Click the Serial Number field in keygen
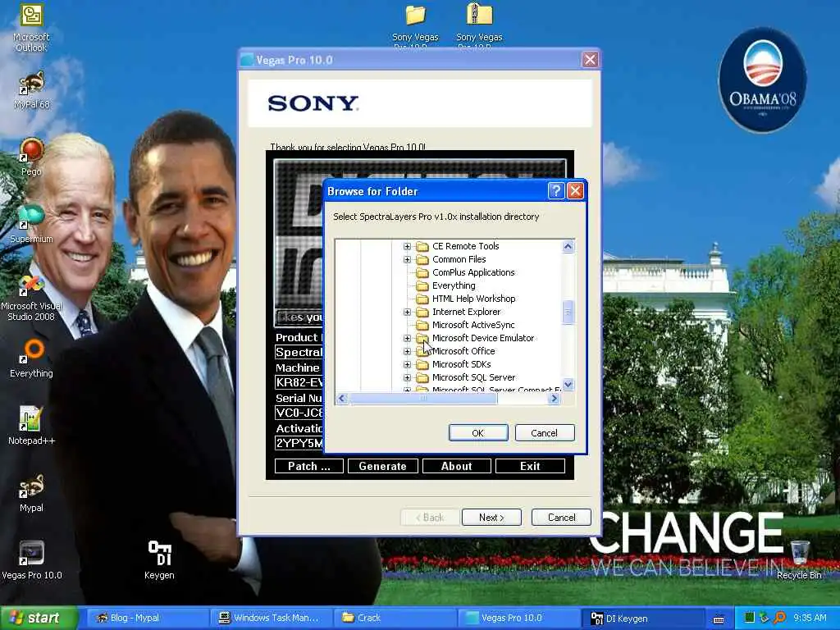 (299, 413)
